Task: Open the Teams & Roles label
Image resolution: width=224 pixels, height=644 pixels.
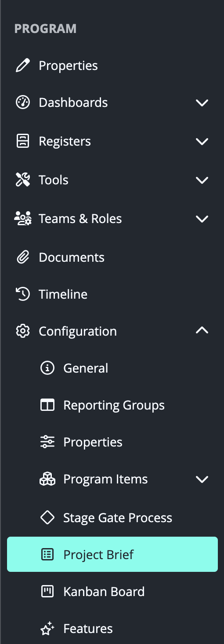Action: pos(80,219)
